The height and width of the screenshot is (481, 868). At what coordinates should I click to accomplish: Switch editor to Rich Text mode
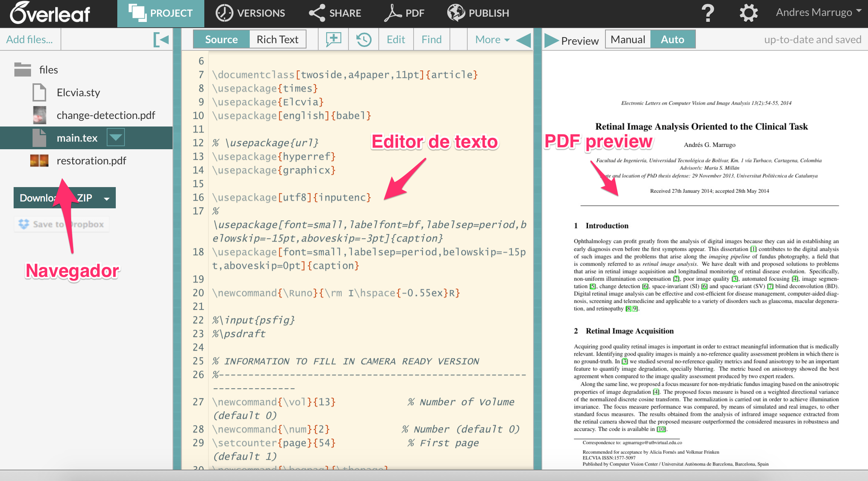click(x=277, y=39)
